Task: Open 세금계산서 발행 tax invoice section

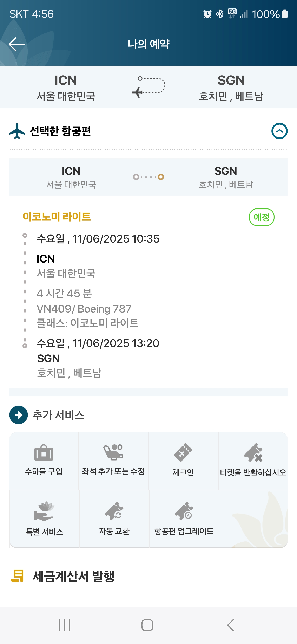Action: pyautogui.click(x=73, y=576)
